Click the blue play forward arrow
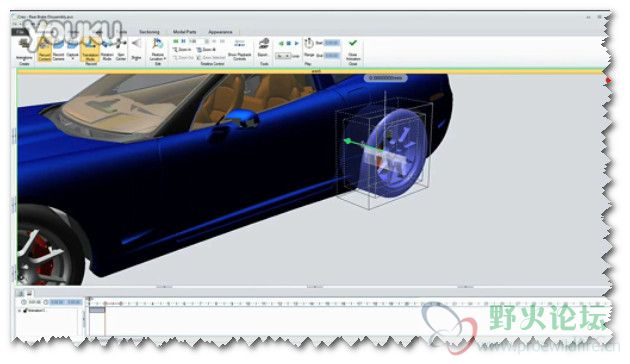630x364 pixels. point(297,43)
